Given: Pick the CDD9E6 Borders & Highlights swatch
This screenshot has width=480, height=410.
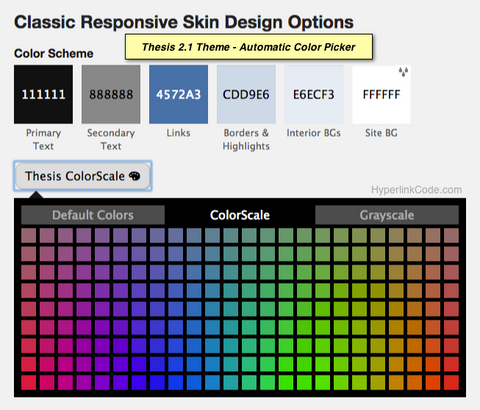Looking at the screenshot, I should [x=246, y=94].
